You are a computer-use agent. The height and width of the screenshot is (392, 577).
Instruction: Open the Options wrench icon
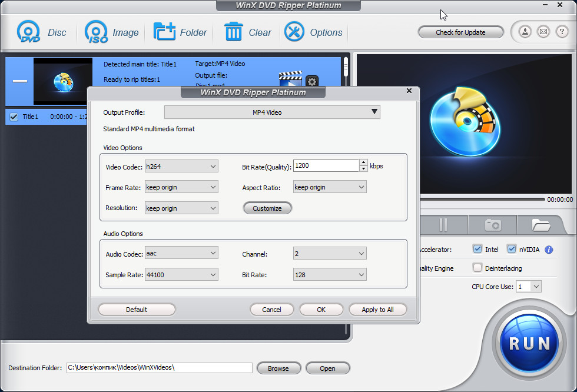coord(294,32)
